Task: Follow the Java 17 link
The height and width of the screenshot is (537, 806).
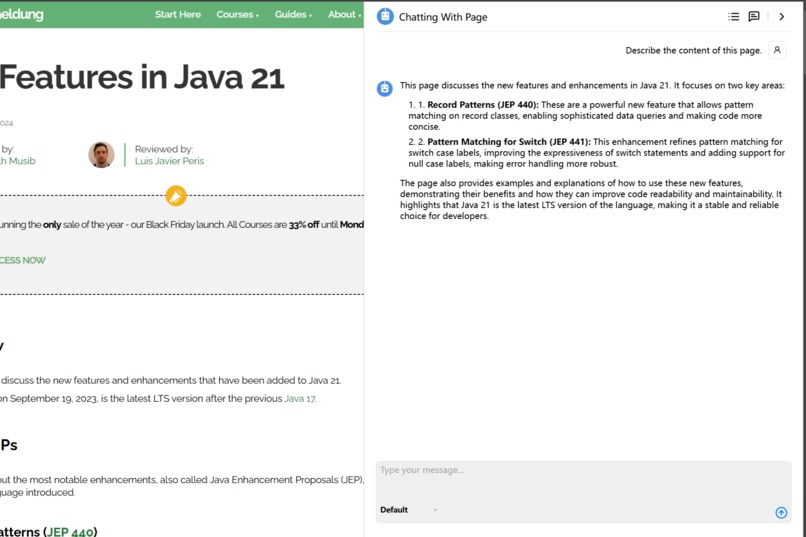Action: pyautogui.click(x=300, y=399)
